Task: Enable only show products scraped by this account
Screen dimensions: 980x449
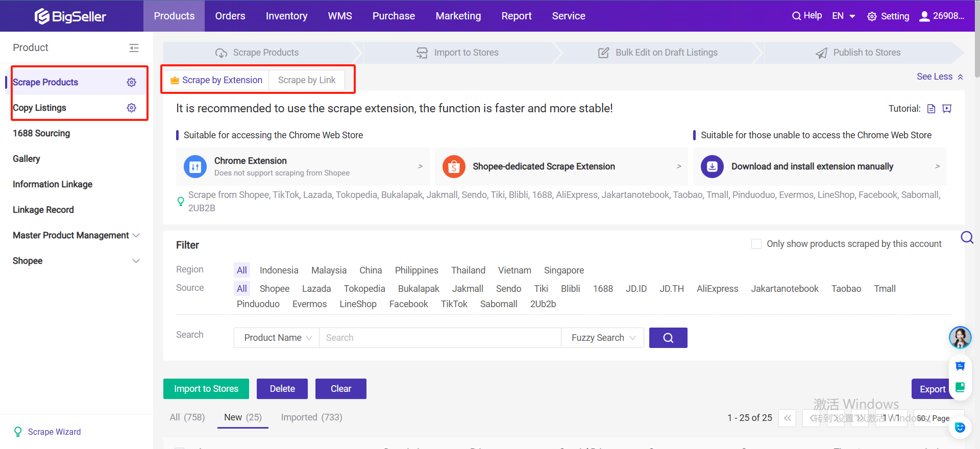Action: coord(756,244)
